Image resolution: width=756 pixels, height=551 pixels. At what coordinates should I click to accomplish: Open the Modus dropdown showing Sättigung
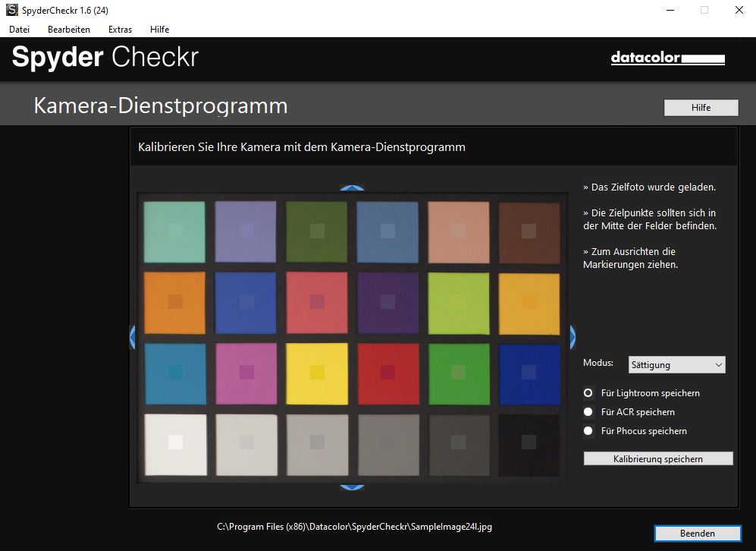(676, 365)
